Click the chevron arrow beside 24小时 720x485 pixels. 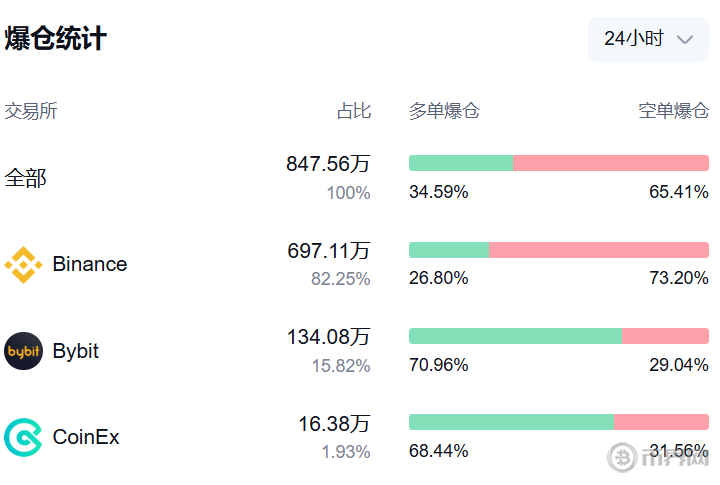pos(685,39)
